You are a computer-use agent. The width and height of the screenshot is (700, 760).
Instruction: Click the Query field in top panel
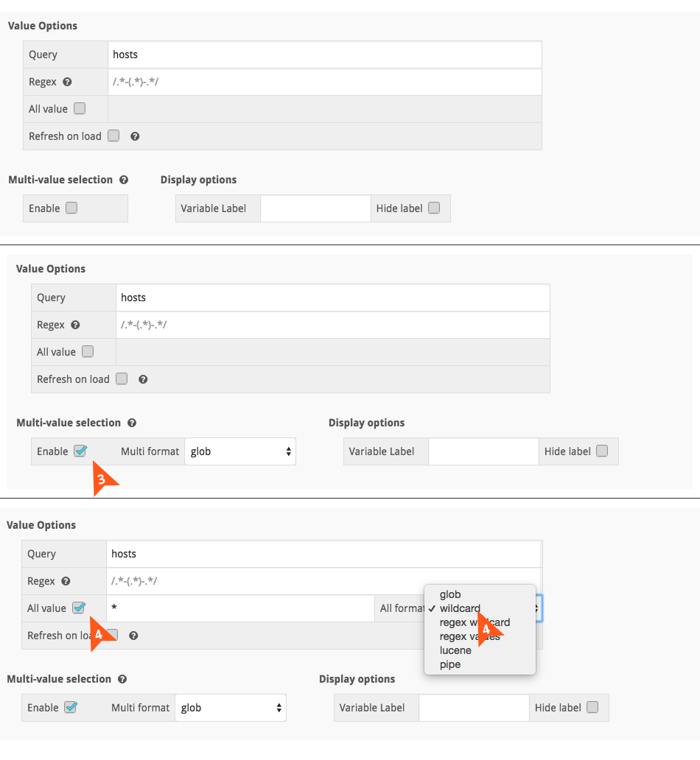(x=324, y=54)
